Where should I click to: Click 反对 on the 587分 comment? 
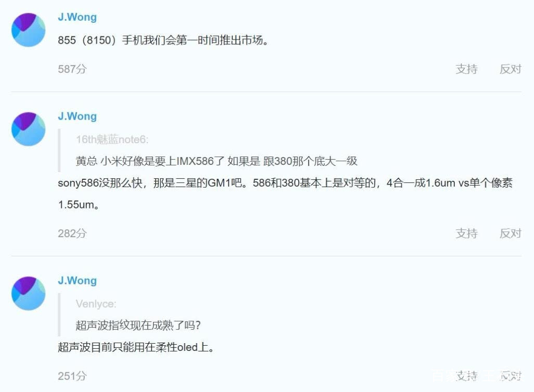coord(510,69)
